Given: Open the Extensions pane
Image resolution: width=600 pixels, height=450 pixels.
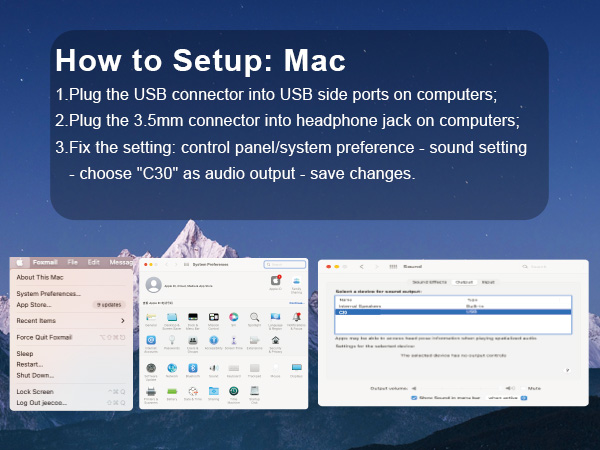Looking at the screenshot, I should pos(254,340).
